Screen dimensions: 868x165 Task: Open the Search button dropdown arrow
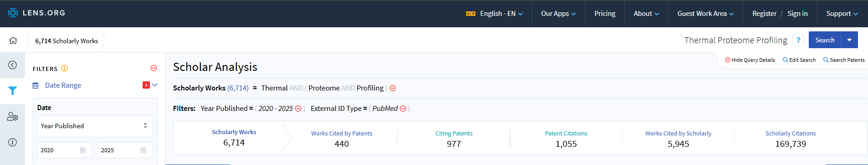pyautogui.click(x=849, y=40)
